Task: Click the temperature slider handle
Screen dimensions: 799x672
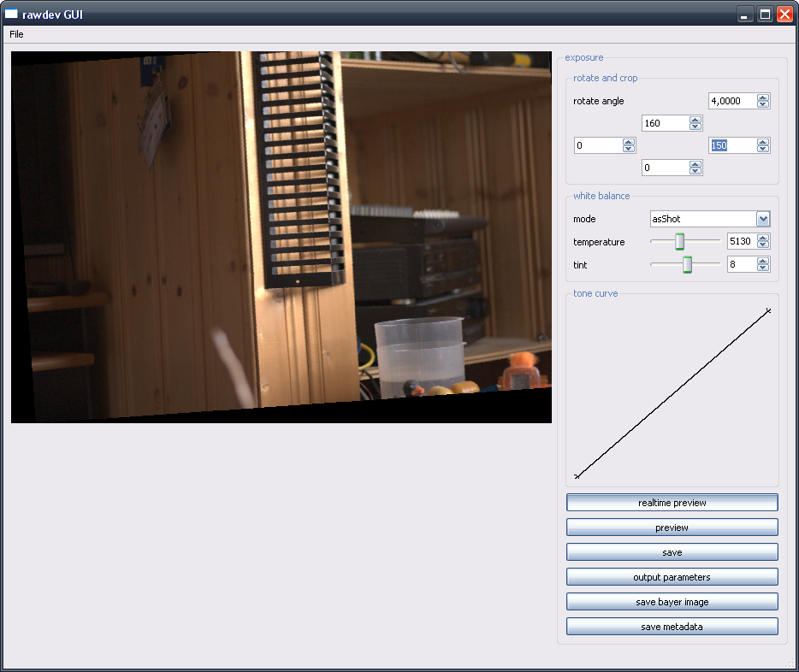Action: click(x=680, y=242)
